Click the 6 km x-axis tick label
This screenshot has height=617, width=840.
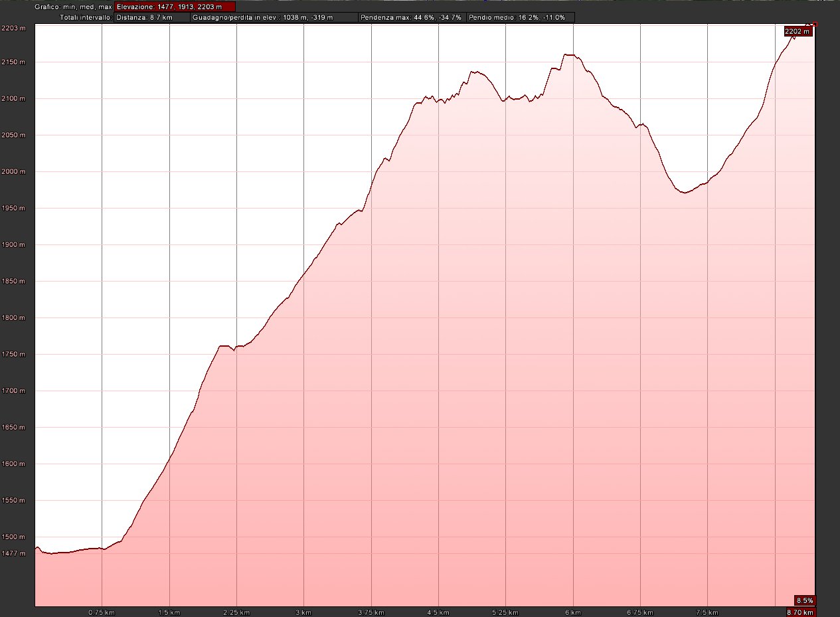[573, 612]
